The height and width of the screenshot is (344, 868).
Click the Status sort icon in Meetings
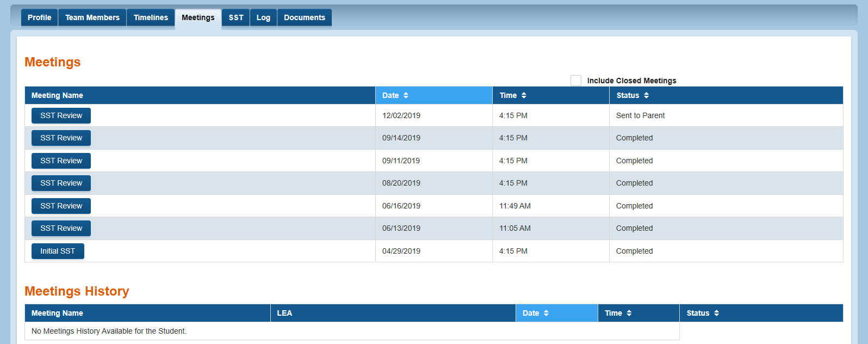pyautogui.click(x=646, y=95)
